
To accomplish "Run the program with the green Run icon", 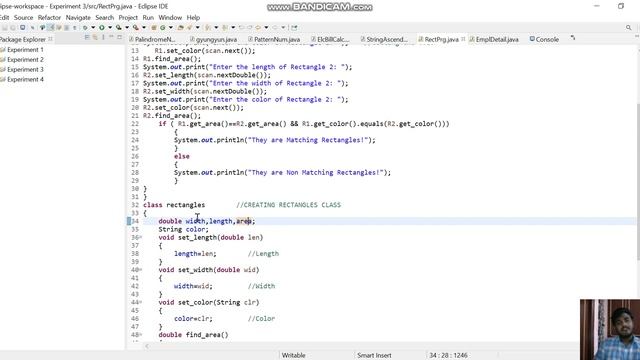I will coord(102,28).
